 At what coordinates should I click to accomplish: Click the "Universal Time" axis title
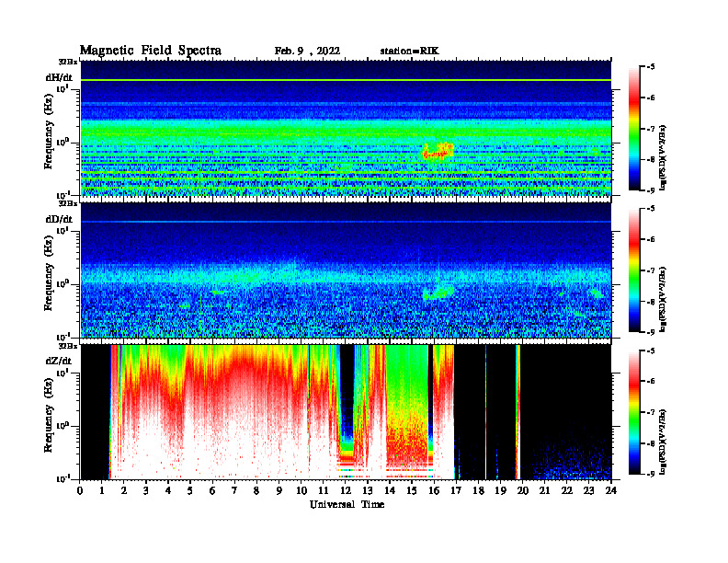tap(347, 504)
